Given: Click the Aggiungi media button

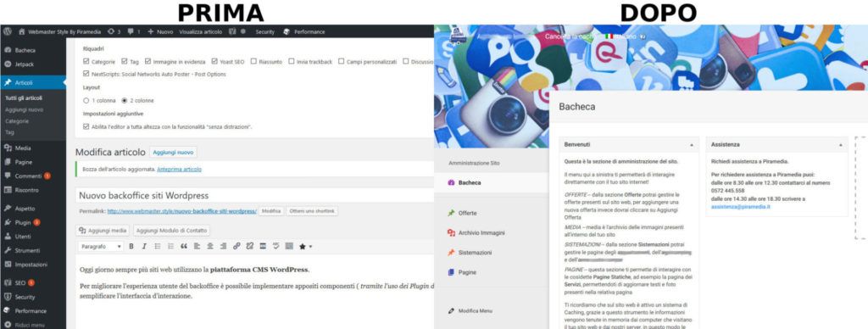Looking at the screenshot, I should [103, 231].
